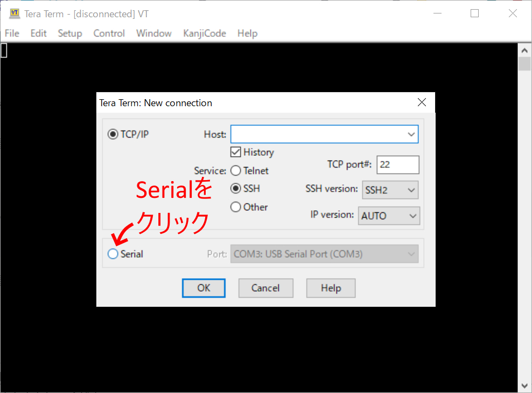Open the Setup menu
532x393 pixels.
pyautogui.click(x=70, y=33)
